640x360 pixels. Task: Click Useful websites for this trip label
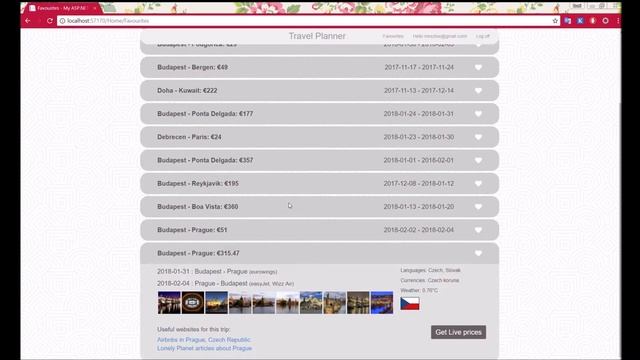click(193, 329)
